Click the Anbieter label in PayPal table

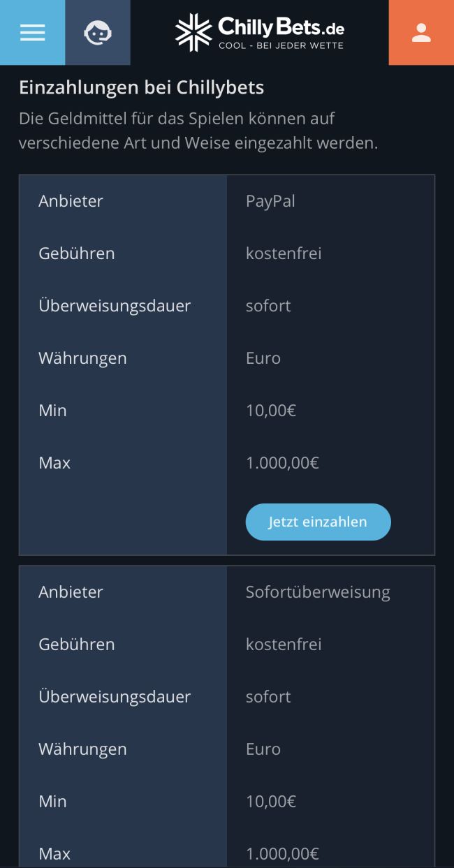click(71, 201)
